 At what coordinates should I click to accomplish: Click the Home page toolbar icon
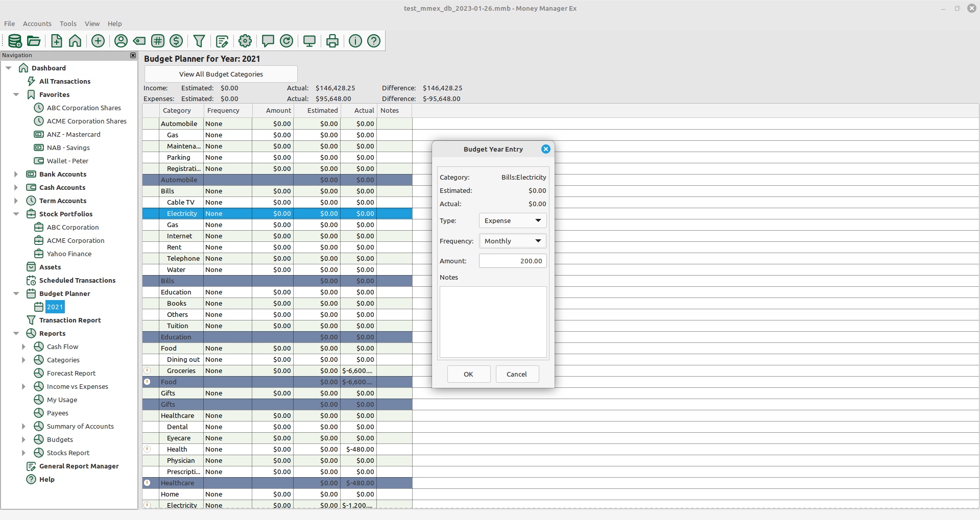(x=75, y=41)
